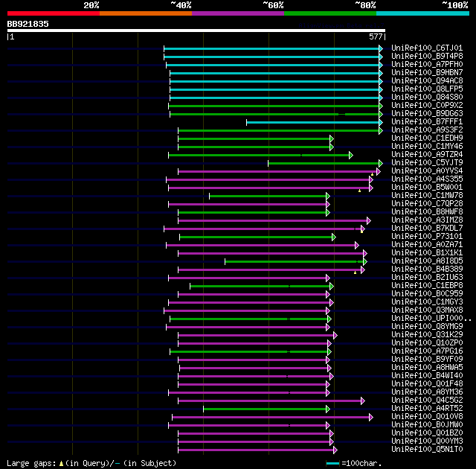Click the 100char scale legend bar
The height and width of the screenshot is (469, 476).
(332, 464)
